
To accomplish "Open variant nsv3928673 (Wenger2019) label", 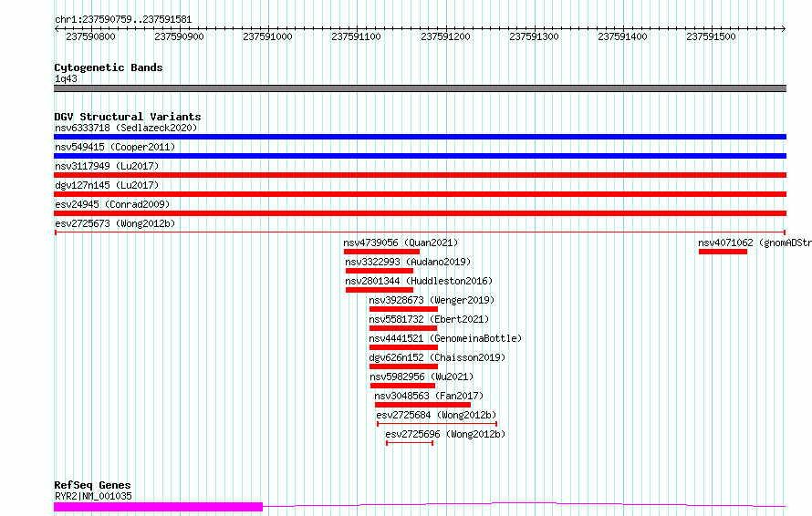I will click(432, 300).
